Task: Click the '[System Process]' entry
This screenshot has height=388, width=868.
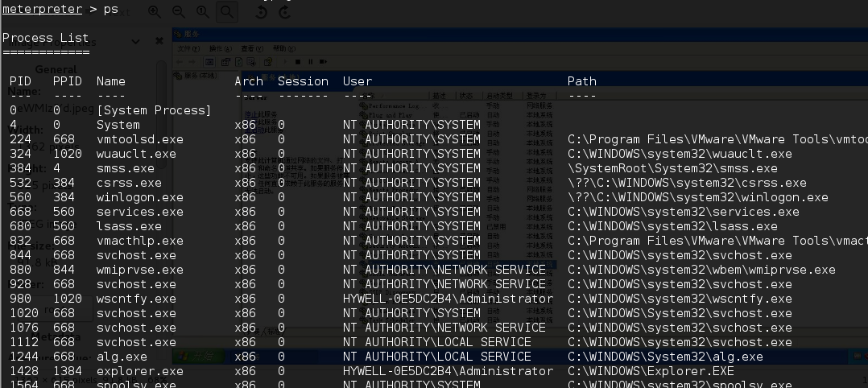Action: point(154,110)
